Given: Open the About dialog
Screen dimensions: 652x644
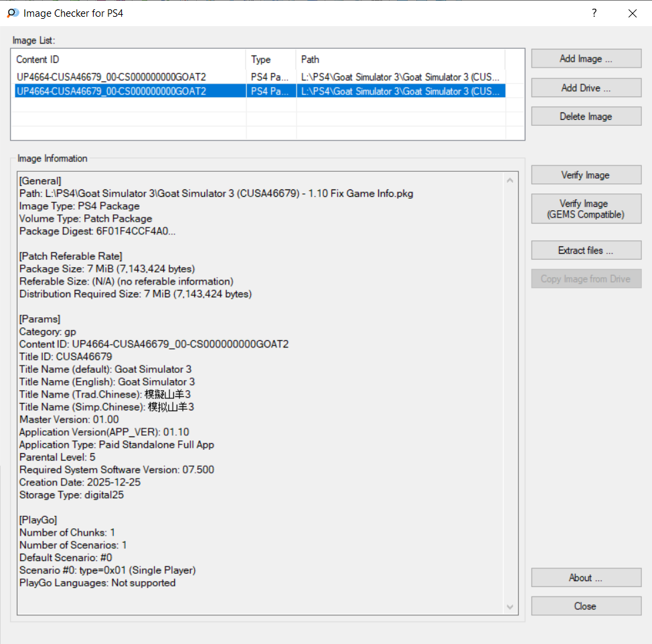Looking at the screenshot, I should pos(586,578).
